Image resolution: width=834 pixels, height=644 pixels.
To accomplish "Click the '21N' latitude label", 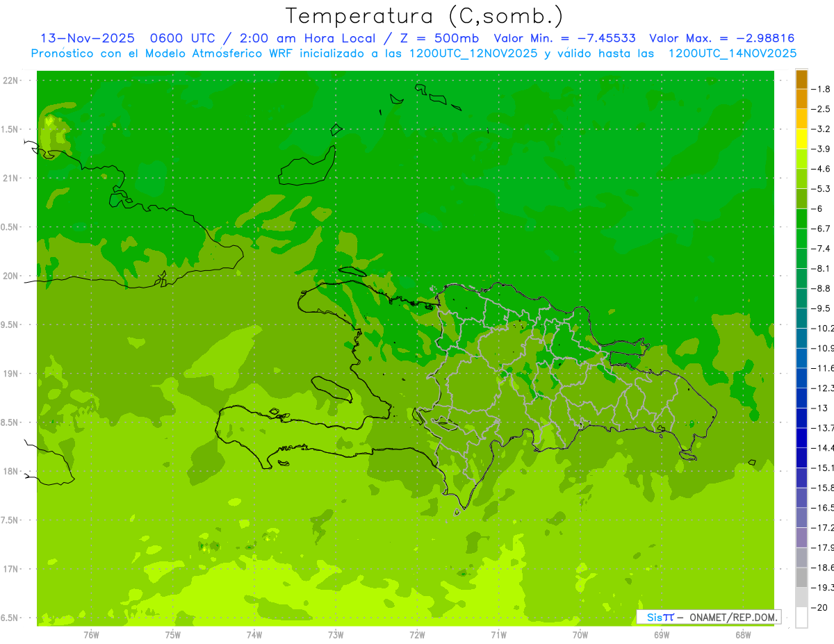I will tap(11, 179).
